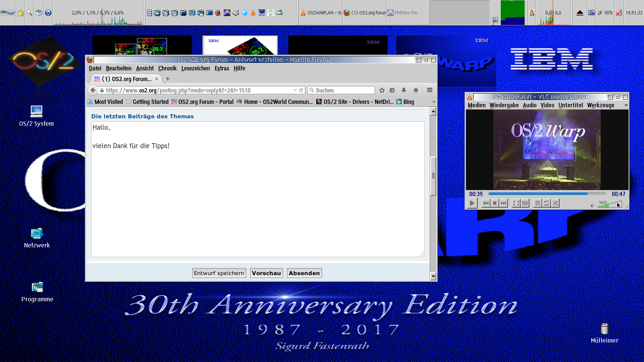Screen dimensions: 644x362
Task: Open Chronik menu in Firefox
Action: [167, 68]
